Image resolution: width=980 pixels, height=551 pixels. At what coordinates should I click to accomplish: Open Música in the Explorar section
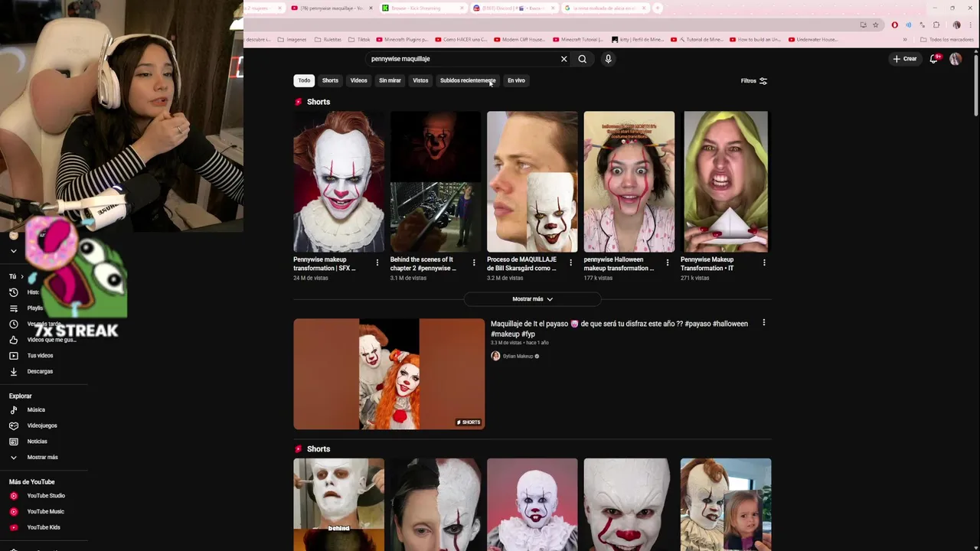[x=36, y=409]
